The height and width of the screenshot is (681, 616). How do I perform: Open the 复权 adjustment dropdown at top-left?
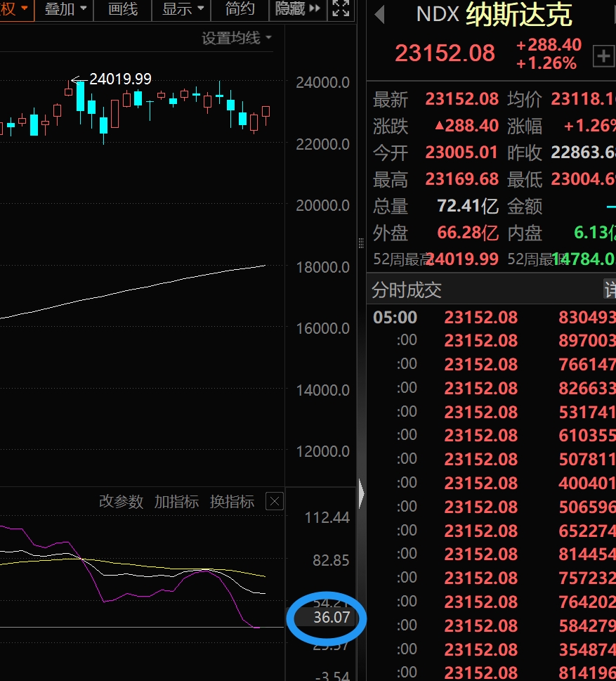tap(15, 9)
